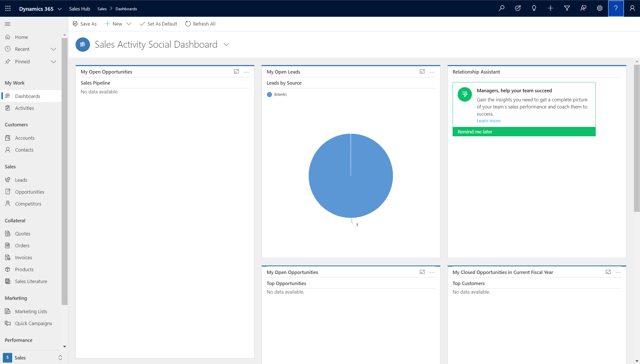Expand the Top Opportunities chart
This screenshot has width=640, height=364.
[x=422, y=272]
